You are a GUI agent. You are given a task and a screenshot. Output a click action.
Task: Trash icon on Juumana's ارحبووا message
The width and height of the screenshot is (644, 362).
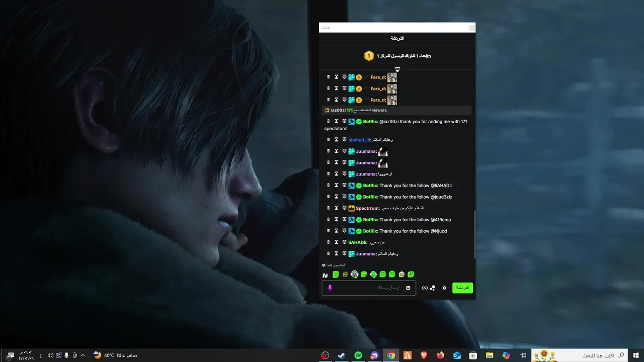pyautogui.click(x=329, y=174)
